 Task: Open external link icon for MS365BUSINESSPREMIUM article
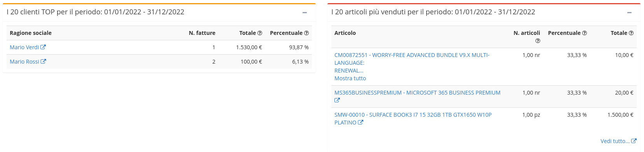click(337, 100)
